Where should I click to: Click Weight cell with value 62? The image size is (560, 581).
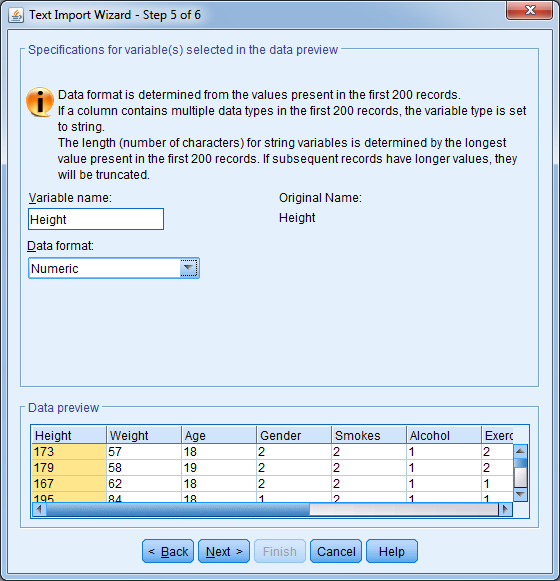coord(144,484)
